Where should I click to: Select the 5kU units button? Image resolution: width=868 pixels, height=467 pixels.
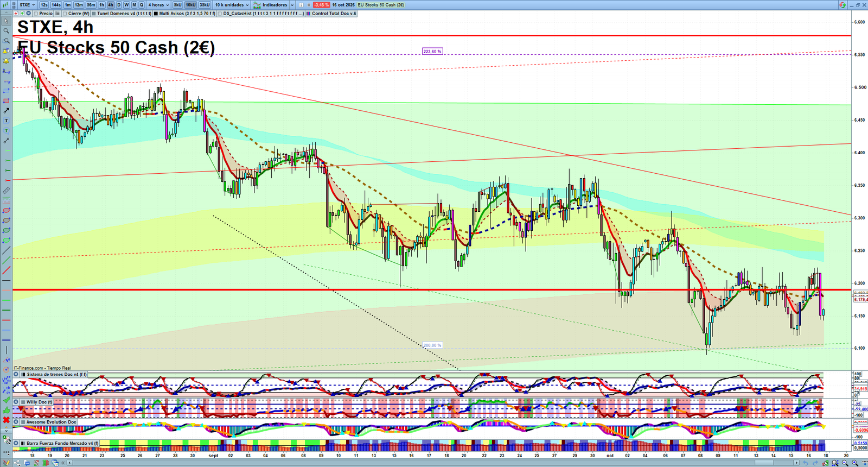pyautogui.click(x=177, y=5)
